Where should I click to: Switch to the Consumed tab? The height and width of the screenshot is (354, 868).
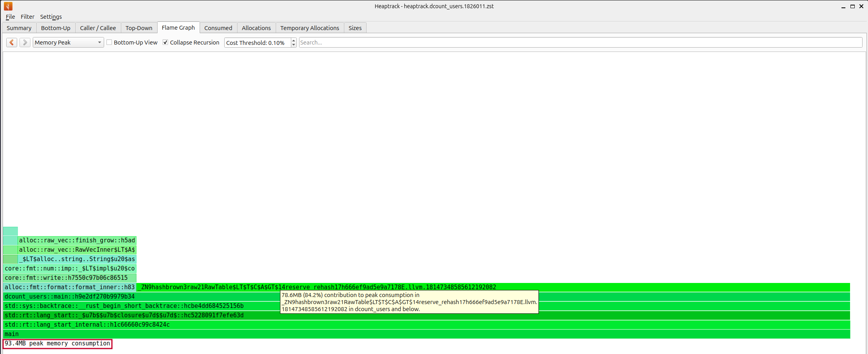coord(218,28)
